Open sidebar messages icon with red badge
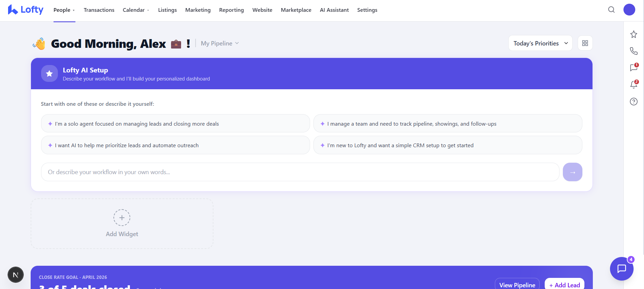Screen dimensions: 644x289 point(634,67)
